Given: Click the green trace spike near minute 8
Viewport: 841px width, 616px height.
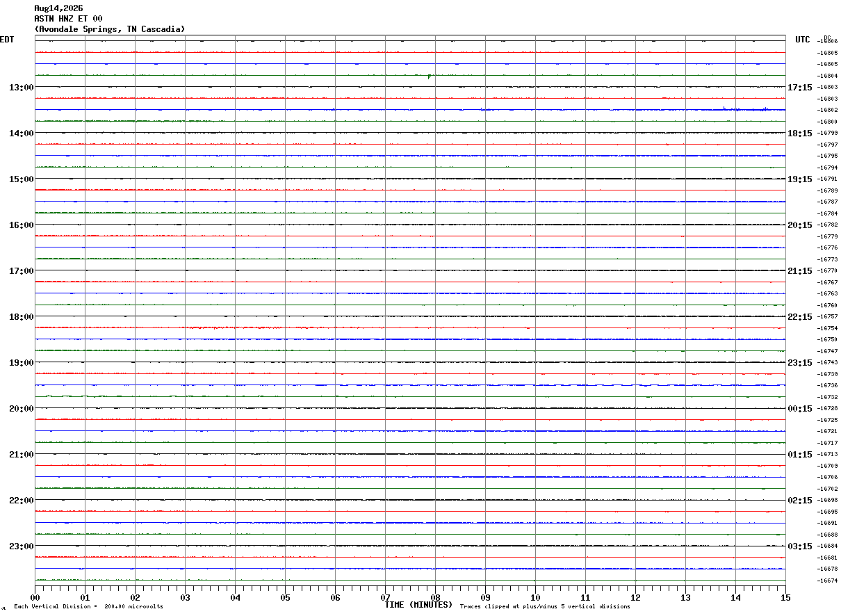Looking at the screenshot, I should (x=429, y=76).
